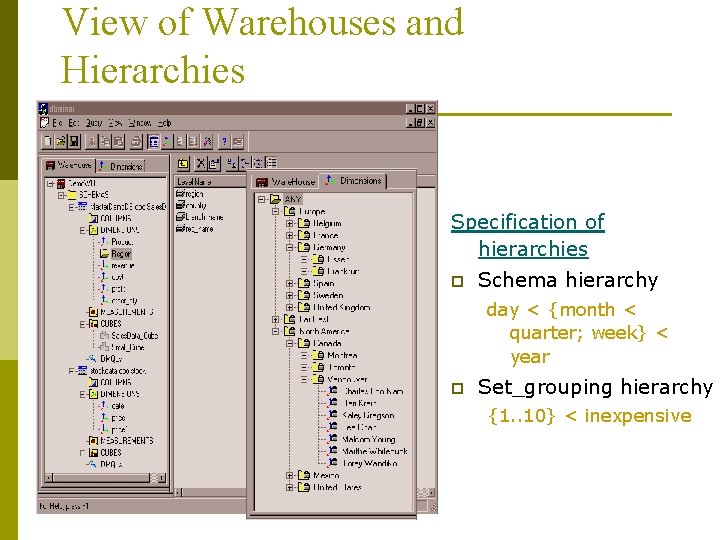Expand the Sweden node
This screenshot has height=540, width=720.
pyautogui.click(x=290, y=295)
